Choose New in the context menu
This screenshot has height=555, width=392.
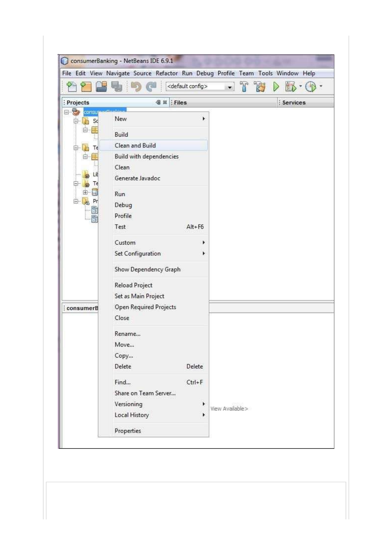[x=154, y=119]
